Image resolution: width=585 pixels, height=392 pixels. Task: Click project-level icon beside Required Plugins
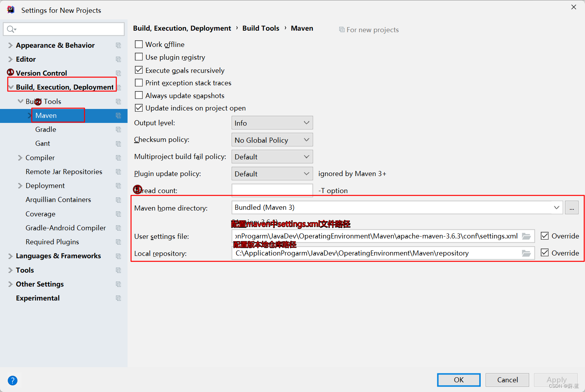[x=119, y=242]
